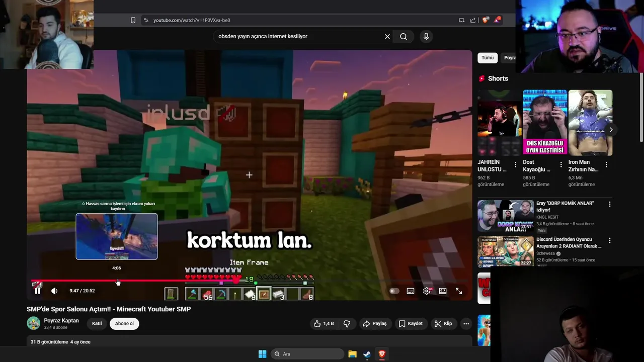The width and height of the screenshot is (644, 362).
Task: Open Steam from the taskbar
Action: click(x=367, y=354)
